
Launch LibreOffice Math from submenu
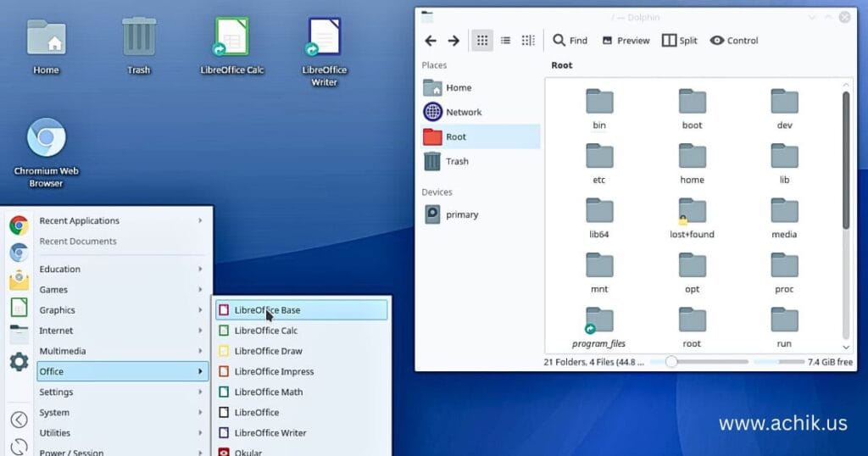[301, 392]
